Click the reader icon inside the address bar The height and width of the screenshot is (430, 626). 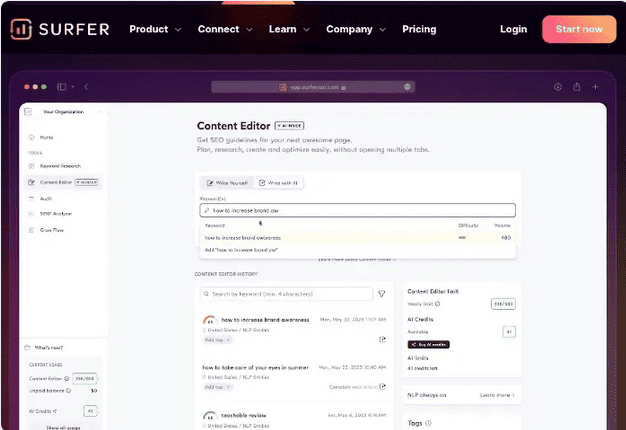point(407,87)
